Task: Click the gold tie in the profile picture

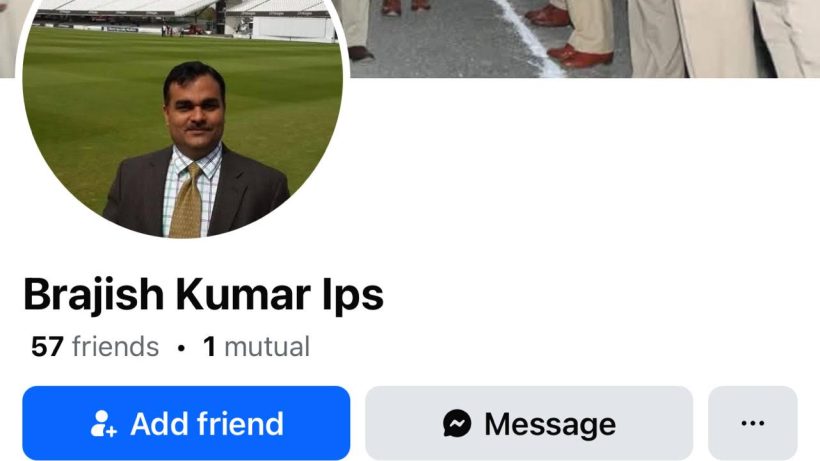Action: 187,201
